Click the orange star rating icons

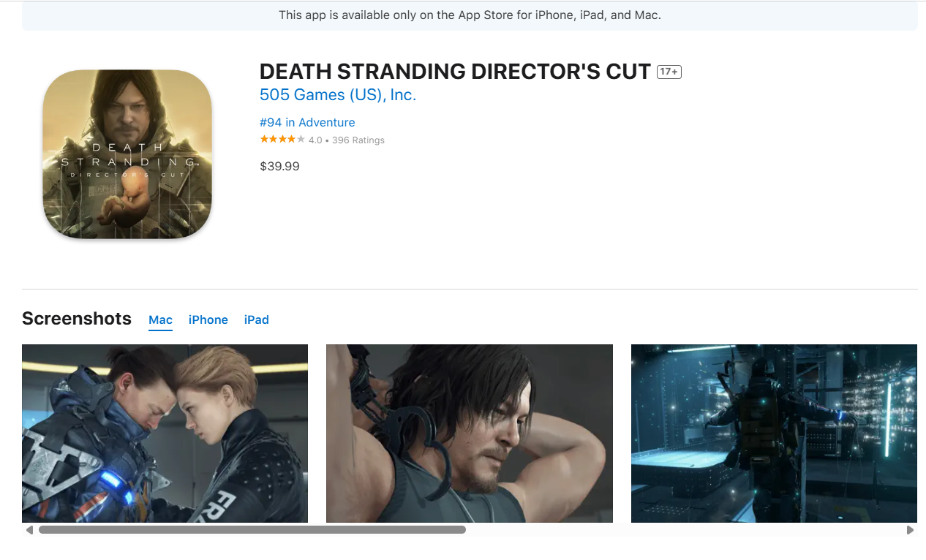(282, 140)
